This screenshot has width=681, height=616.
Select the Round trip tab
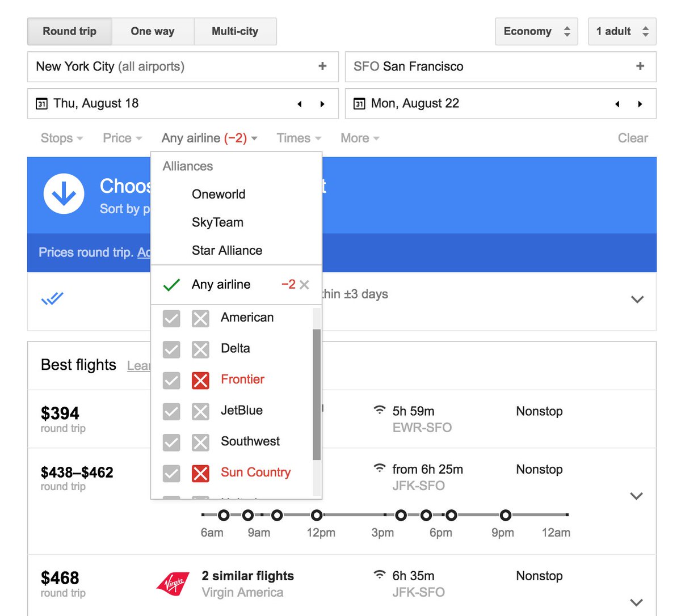click(70, 31)
